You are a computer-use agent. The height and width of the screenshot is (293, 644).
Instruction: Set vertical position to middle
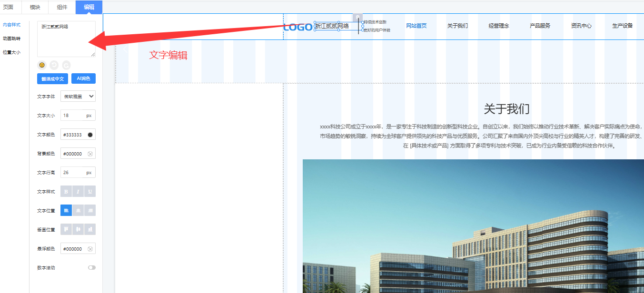coord(78,229)
